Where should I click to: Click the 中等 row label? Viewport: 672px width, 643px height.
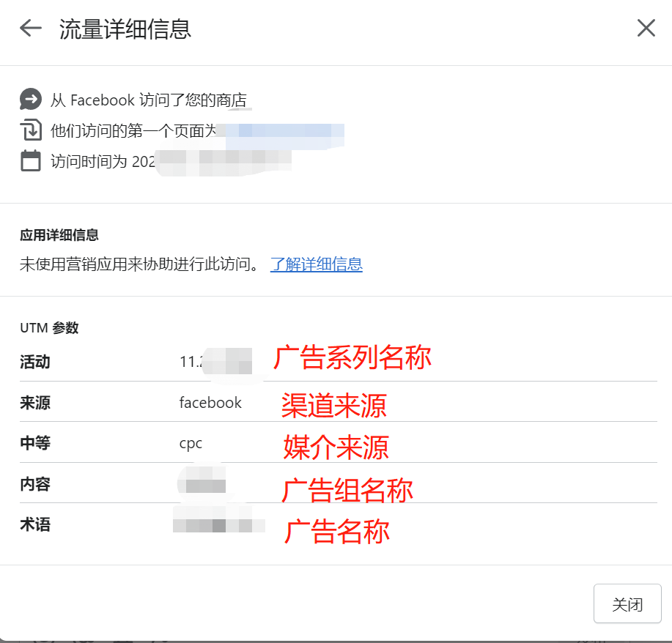click(35, 443)
